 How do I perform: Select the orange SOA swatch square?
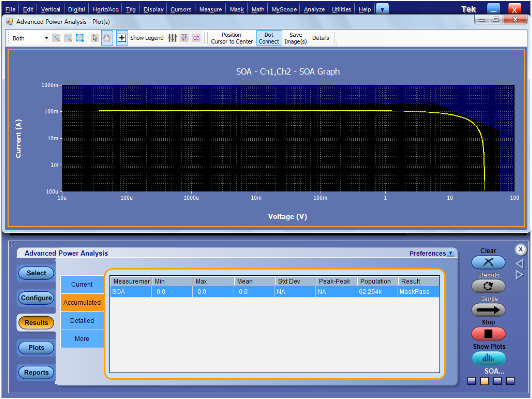click(484, 381)
